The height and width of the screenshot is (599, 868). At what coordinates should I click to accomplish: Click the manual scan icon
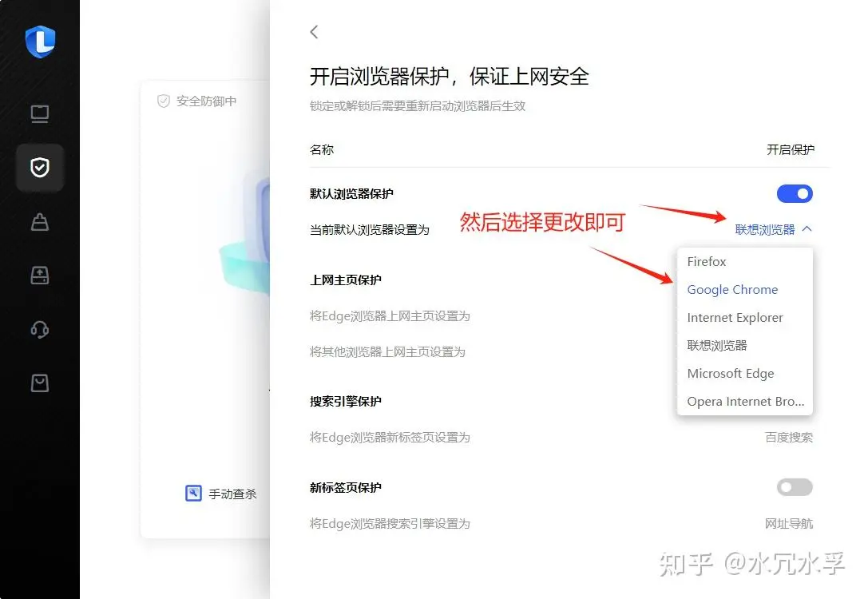point(193,494)
